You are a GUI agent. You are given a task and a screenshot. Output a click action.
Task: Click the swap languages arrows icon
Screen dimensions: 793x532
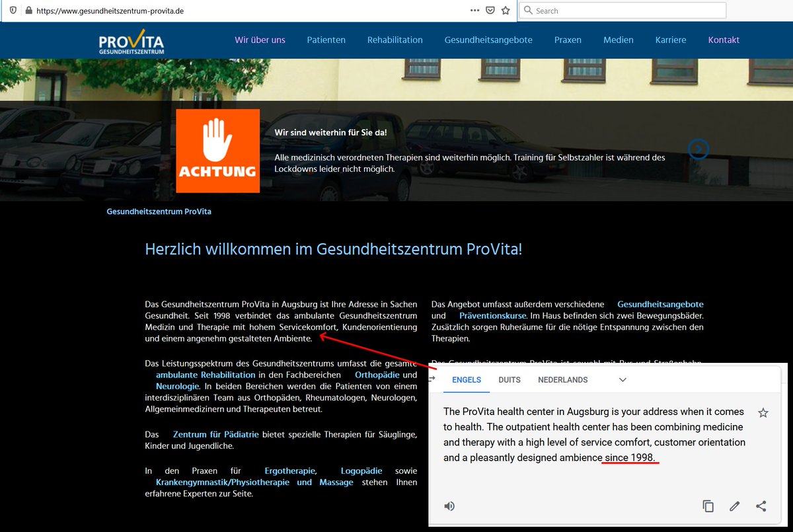pos(433,379)
